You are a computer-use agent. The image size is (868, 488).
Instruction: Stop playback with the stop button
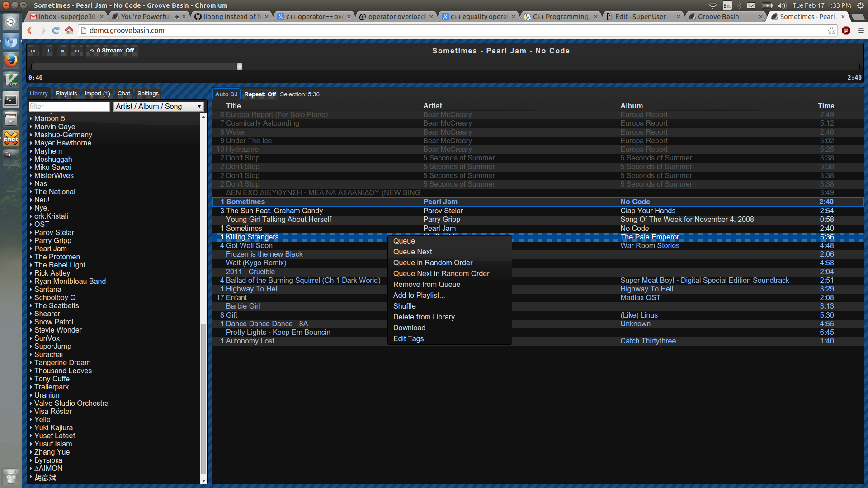(x=62, y=51)
